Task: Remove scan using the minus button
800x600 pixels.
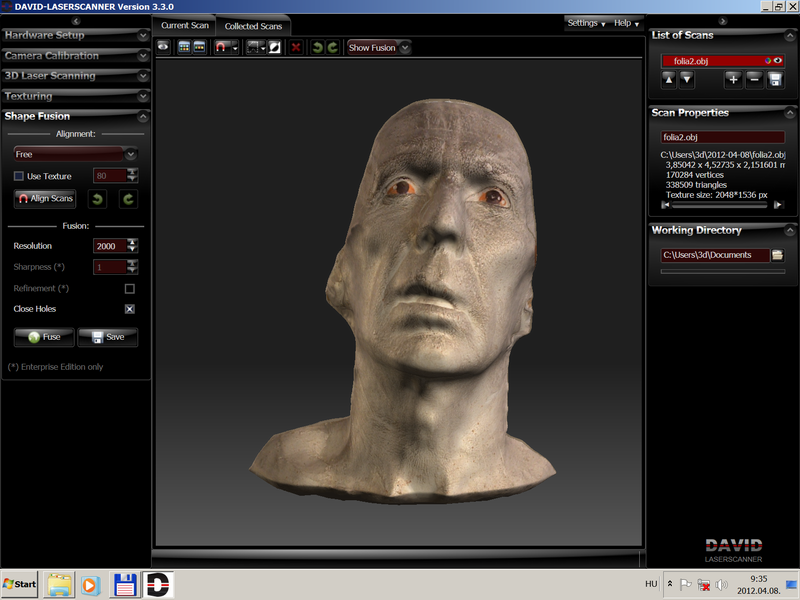Action: pyautogui.click(x=754, y=80)
